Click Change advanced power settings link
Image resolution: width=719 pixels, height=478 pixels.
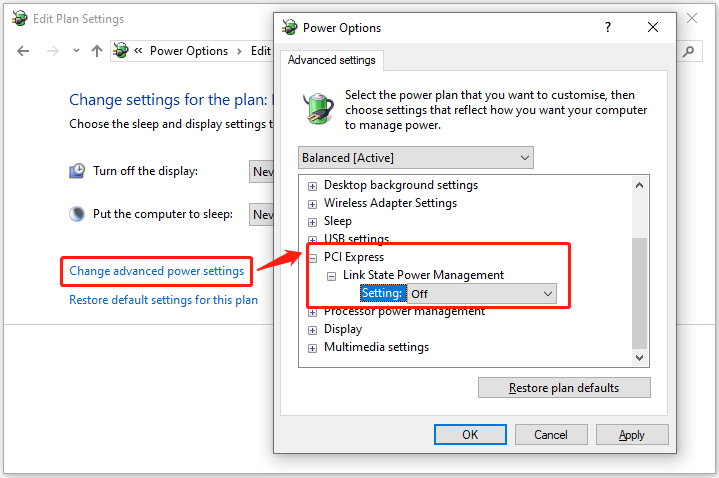[x=156, y=271]
